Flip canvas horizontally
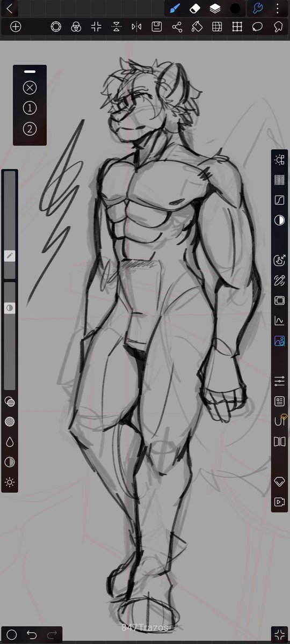Screen dimensions: 290x644 click(x=136, y=27)
